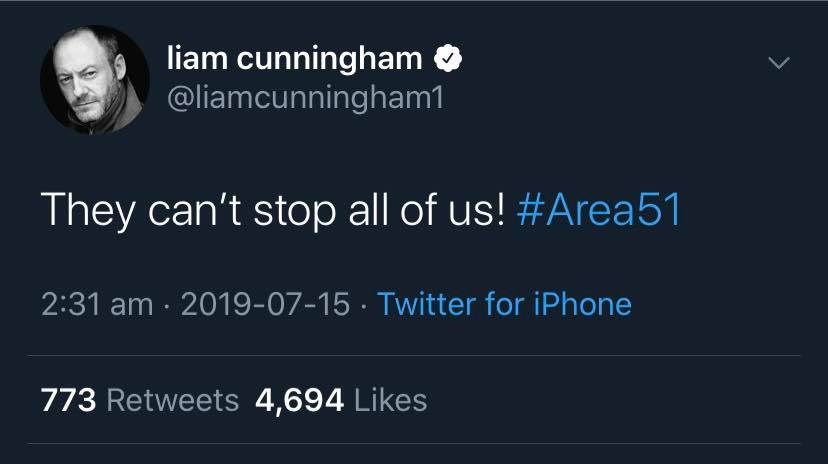Visit the @liamcunningham1 handle
Screen dimensions: 828x464
pyautogui.click(x=305, y=99)
